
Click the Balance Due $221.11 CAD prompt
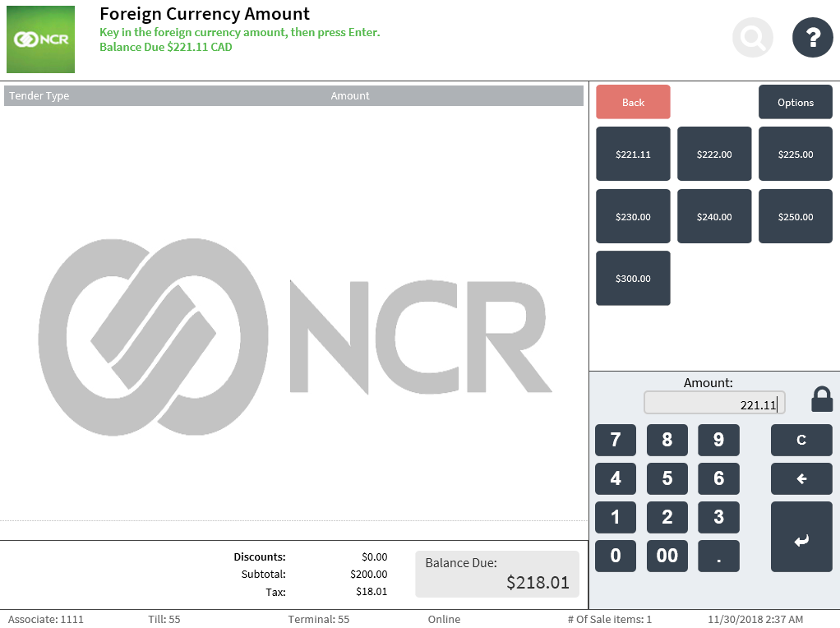pos(165,47)
